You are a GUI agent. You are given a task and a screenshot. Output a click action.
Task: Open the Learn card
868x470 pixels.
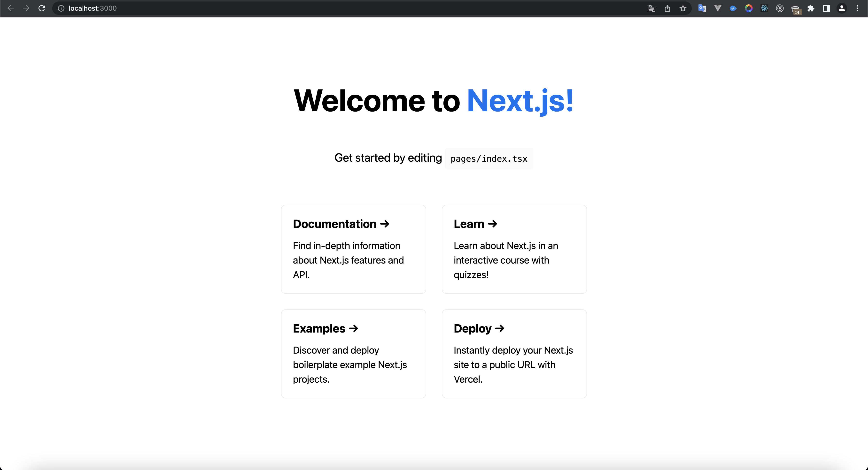click(514, 249)
